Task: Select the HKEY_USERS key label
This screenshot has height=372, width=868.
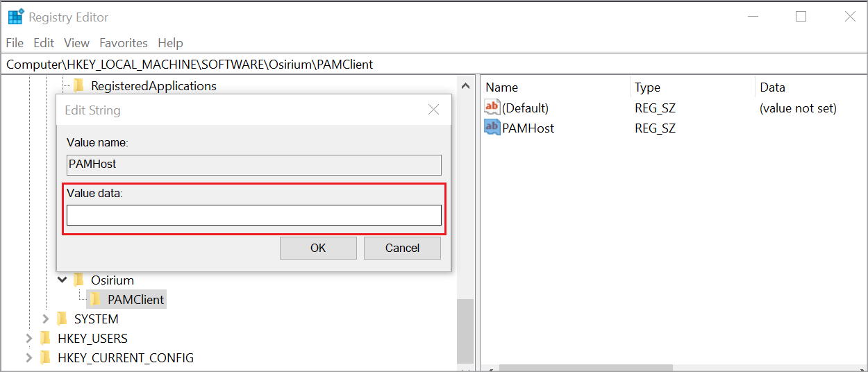Action: pos(92,338)
